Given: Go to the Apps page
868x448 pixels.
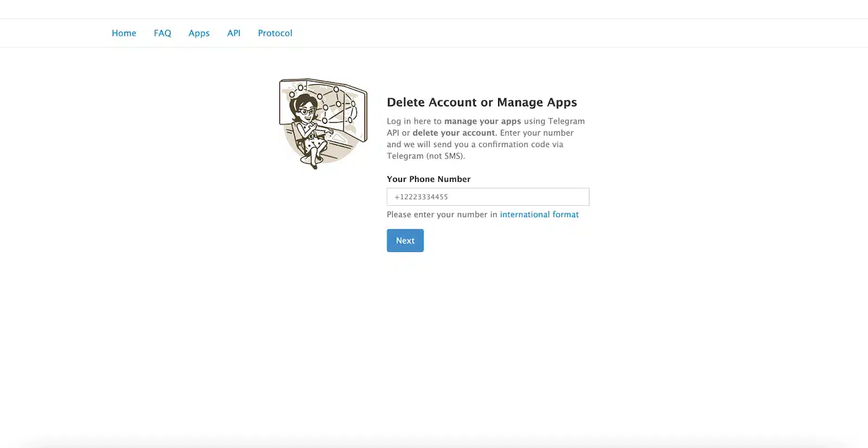Looking at the screenshot, I should pos(199,33).
